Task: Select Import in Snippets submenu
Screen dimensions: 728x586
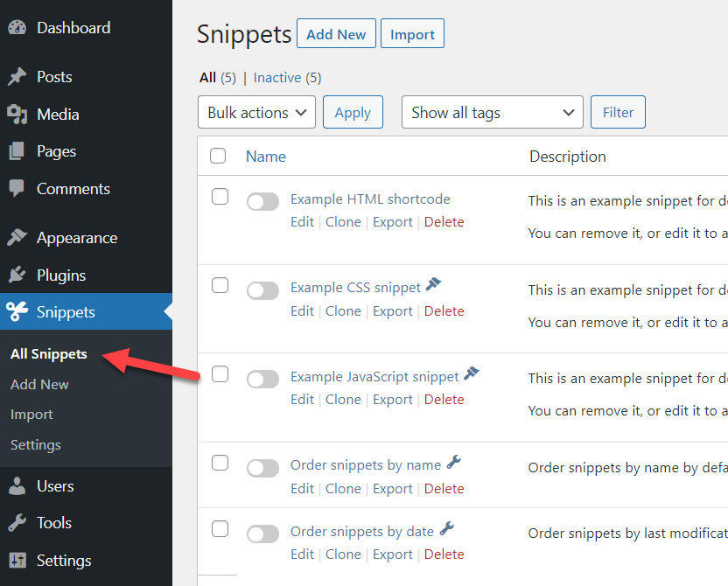Action: click(31, 415)
